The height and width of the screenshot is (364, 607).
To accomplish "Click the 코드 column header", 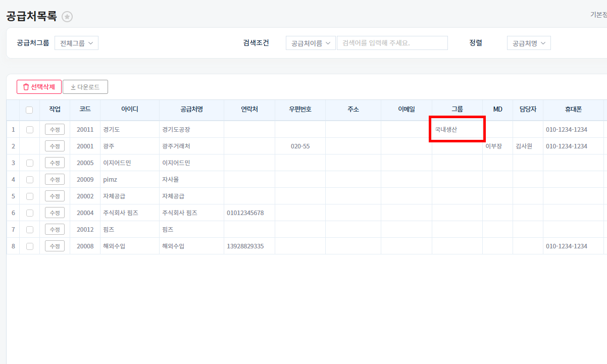I will point(85,110).
